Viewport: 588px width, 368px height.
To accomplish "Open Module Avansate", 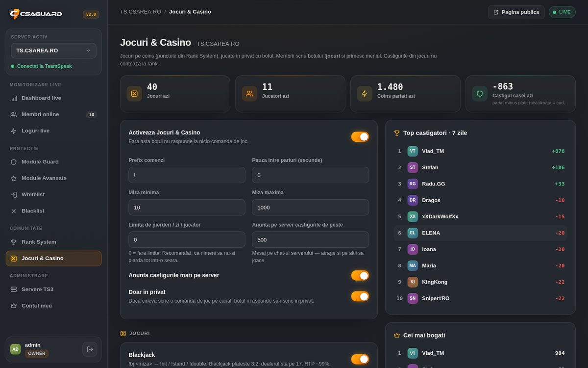I will [54, 178].
